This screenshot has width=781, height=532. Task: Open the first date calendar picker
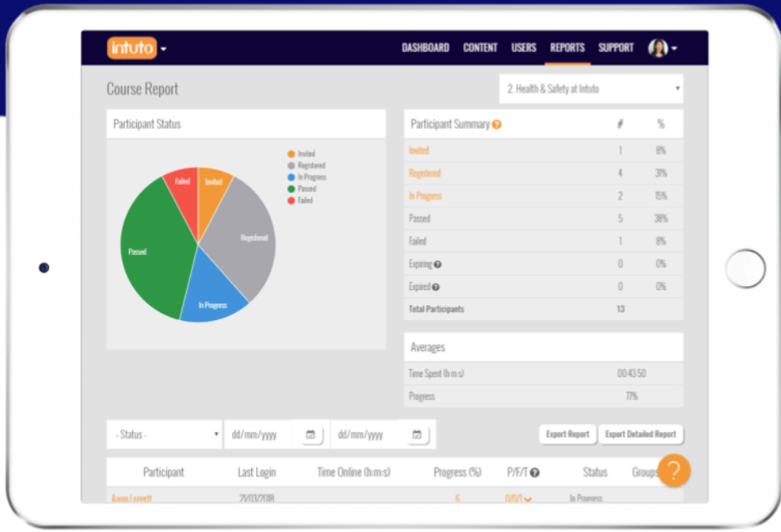point(311,434)
